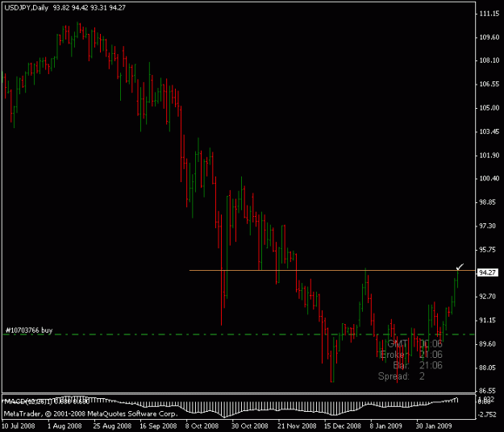Click the 8 Oct 2008 date label

[202, 426]
